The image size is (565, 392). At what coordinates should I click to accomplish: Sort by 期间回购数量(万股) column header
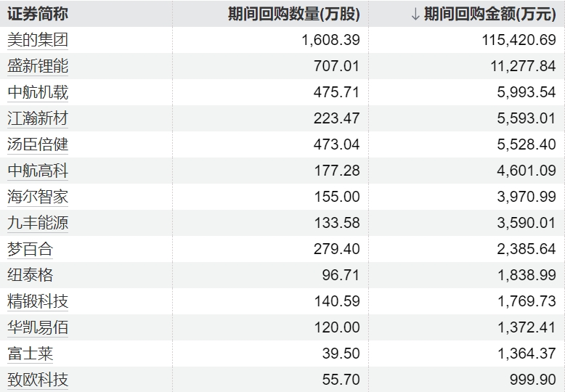point(293,15)
